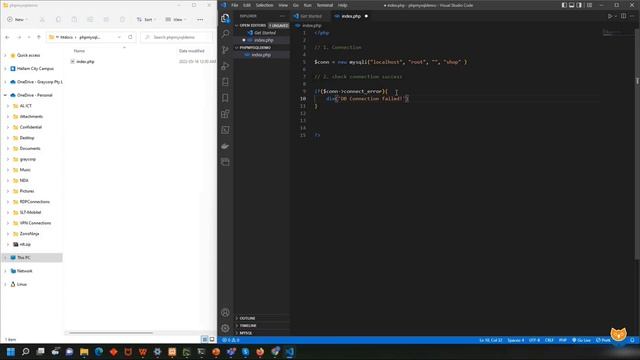Screen dimensions: 640x360
Task: Open the Run and Debug view icon
Action: pyautogui.click(x=225, y=66)
